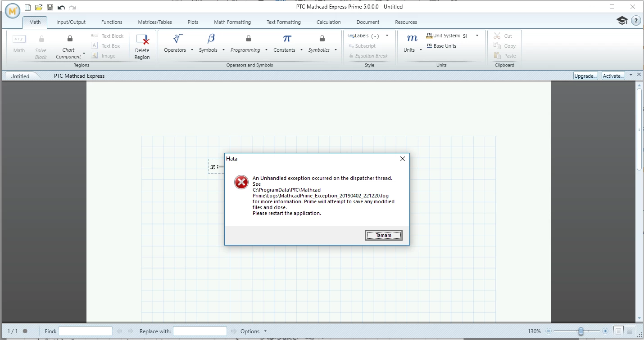644x340 pixels.
Task: Toggle Subscript style
Action: (362, 46)
